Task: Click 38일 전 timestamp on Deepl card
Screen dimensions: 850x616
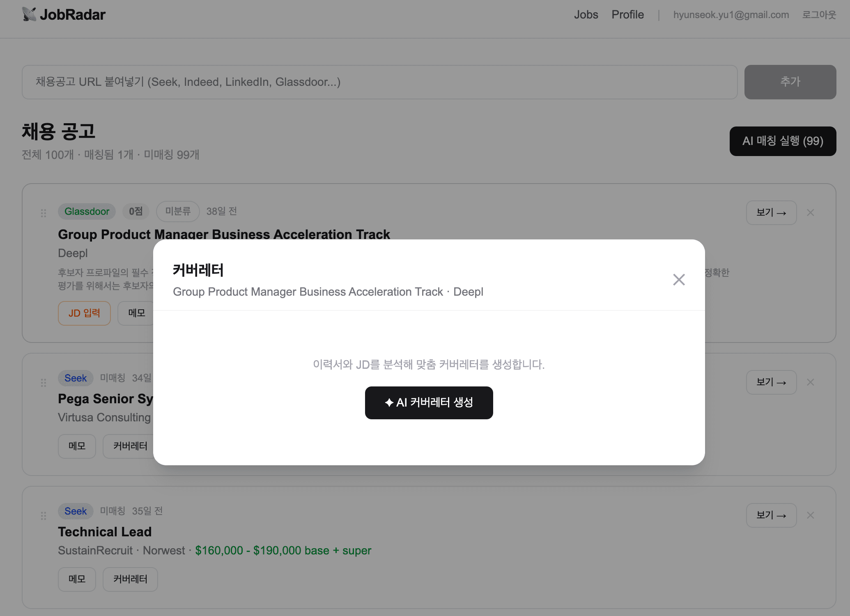Action: tap(221, 211)
